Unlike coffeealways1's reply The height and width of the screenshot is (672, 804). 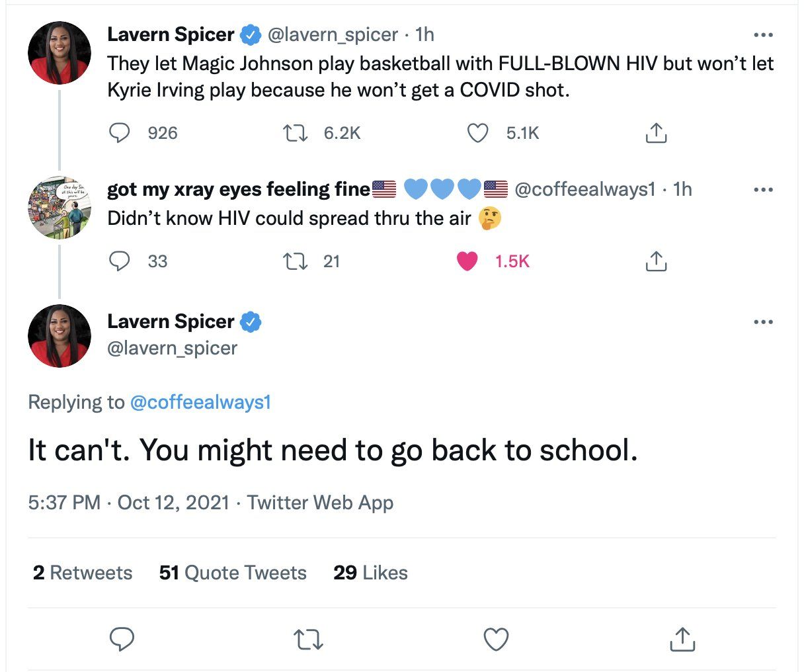[467, 261]
